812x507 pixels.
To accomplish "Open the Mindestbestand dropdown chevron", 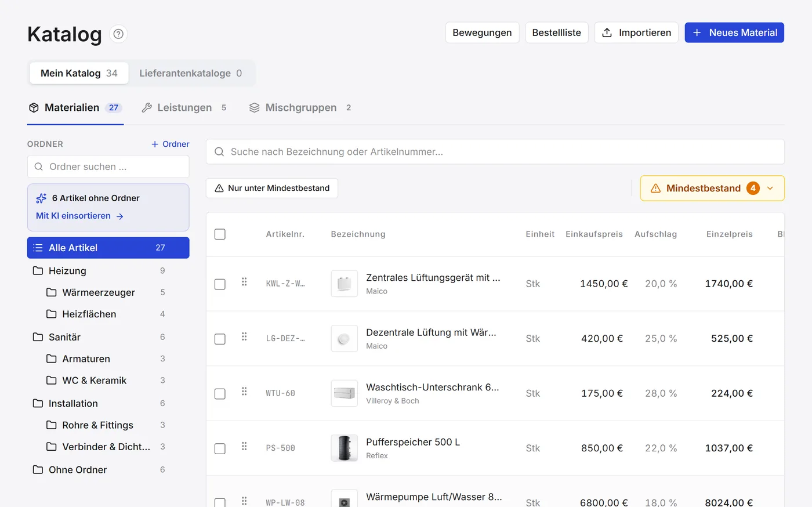I will (x=770, y=189).
